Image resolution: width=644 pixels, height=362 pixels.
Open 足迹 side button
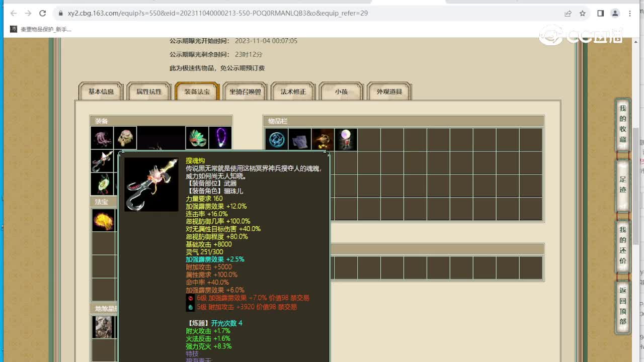tap(623, 185)
